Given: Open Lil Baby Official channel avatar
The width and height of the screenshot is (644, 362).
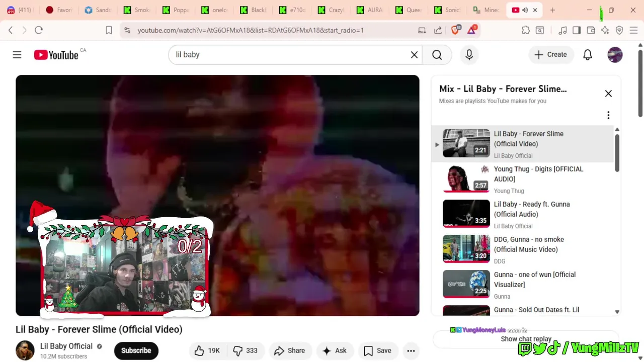Looking at the screenshot, I should pyautogui.click(x=25, y=350).
